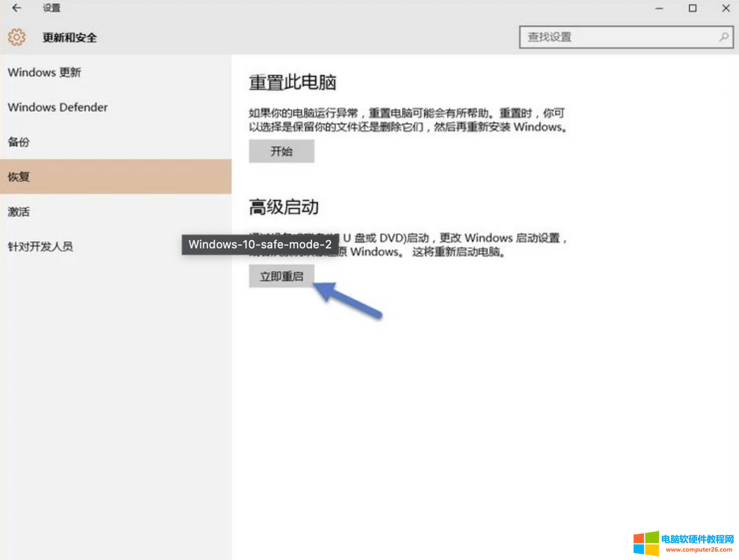Click the 立即重启 button
The height and width of the screenshot is (560, 739).
(x=282, y=276)
